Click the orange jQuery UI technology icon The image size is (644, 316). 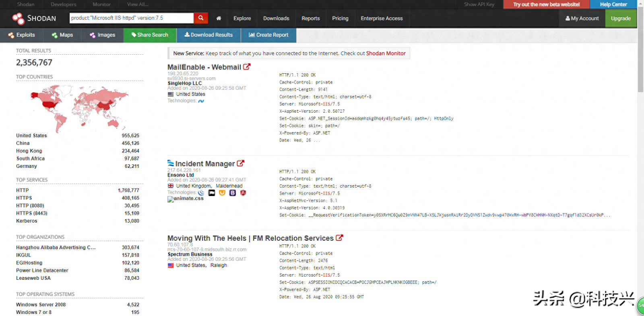point(222,193)
